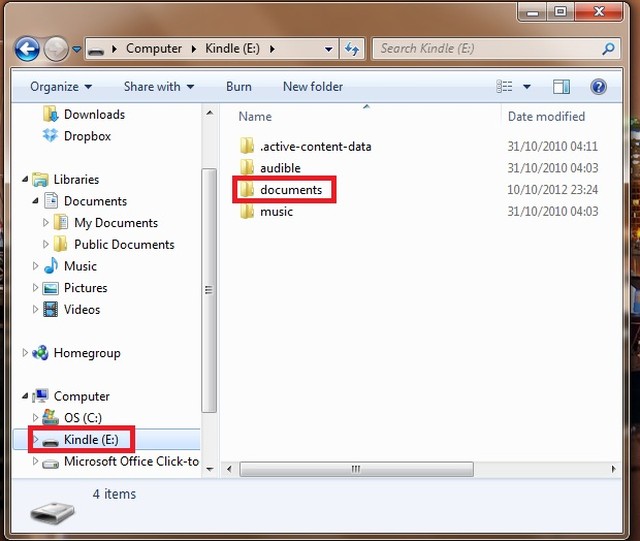The image size is (640, 541).
Task: Click the greyed Forward navigation button
Action: 56,49
